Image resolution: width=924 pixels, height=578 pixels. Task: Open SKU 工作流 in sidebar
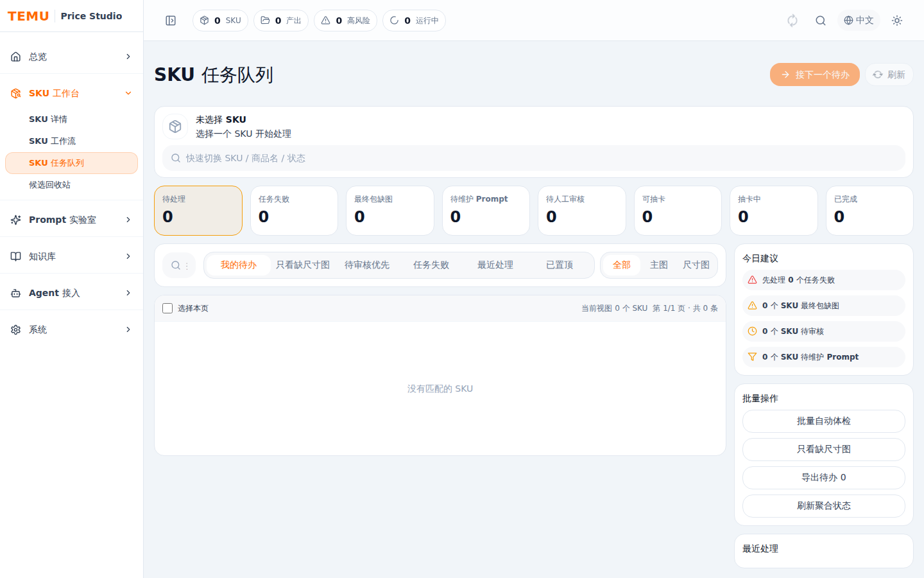click(71, 141)
